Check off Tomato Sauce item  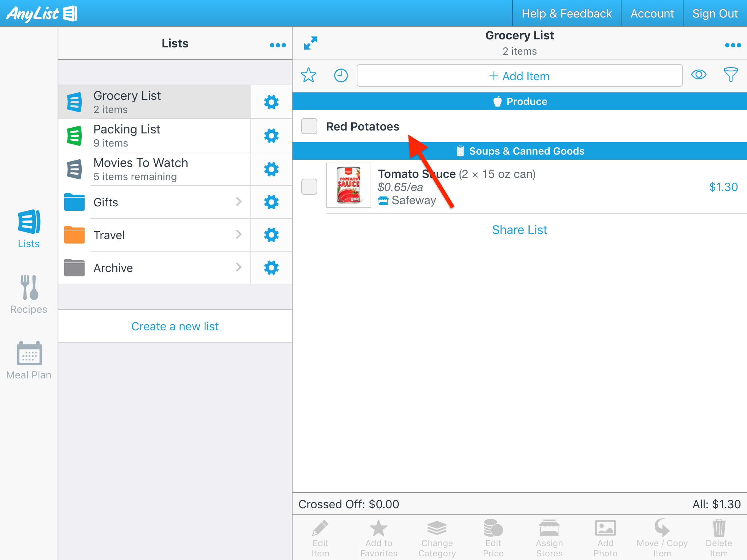click(309, 187)
